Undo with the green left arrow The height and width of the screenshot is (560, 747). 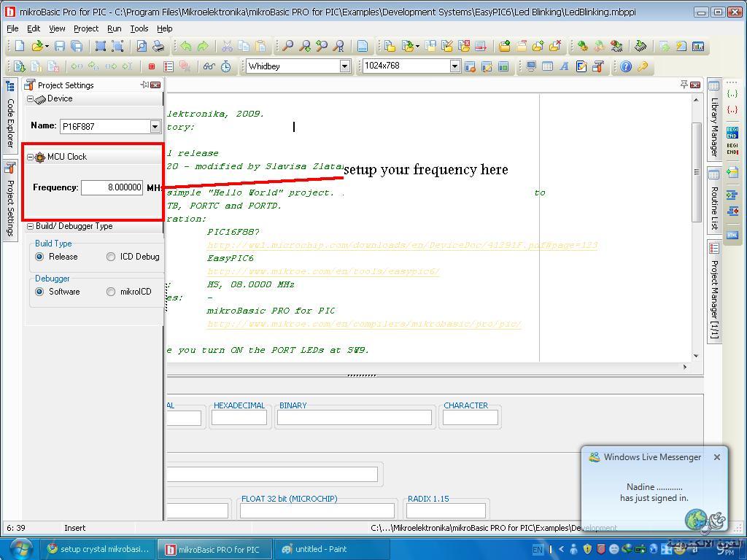coord(186,46)
